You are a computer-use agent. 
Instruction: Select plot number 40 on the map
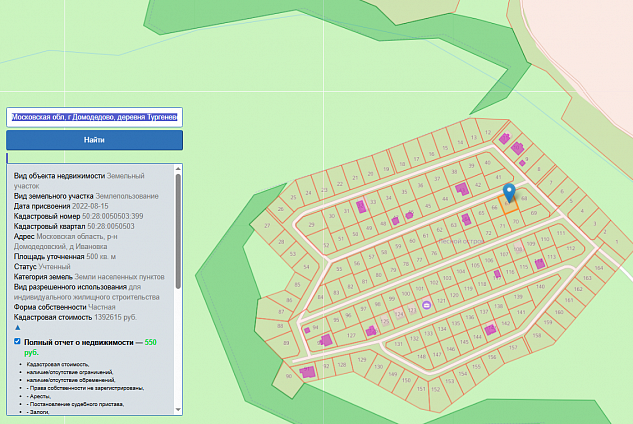[487, 163]
